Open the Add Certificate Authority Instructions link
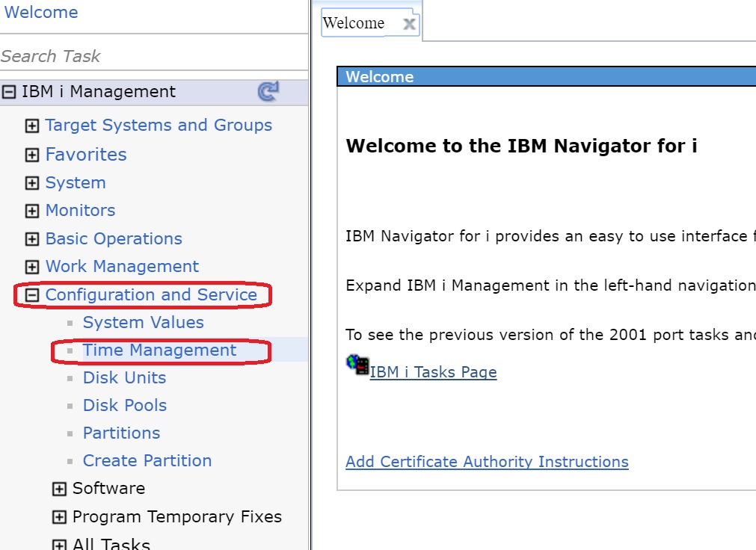This screenshot has width=756, height=550. [487, 462]
